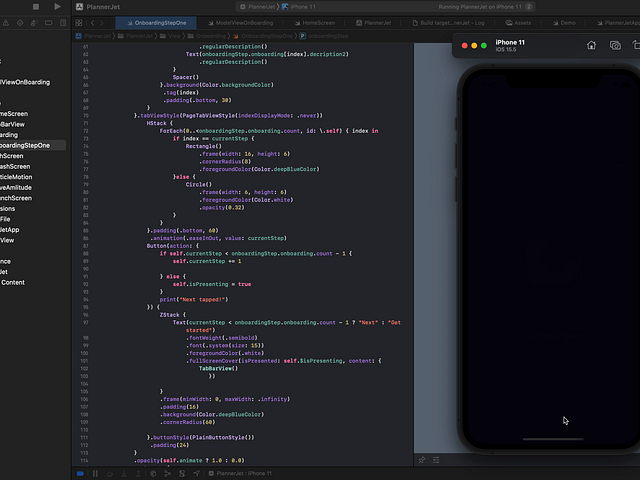Click the first icon in debug bar

(x=79, y=472)
